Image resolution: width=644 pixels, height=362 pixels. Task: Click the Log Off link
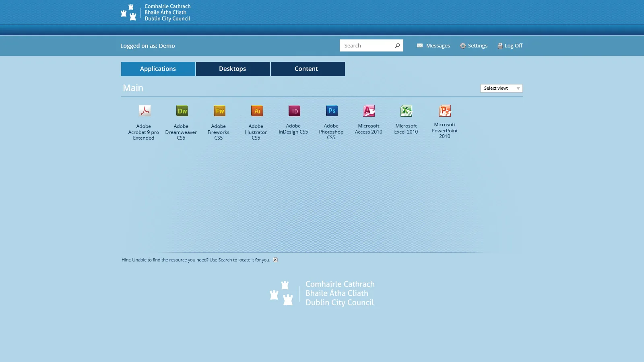pos(514,46)
